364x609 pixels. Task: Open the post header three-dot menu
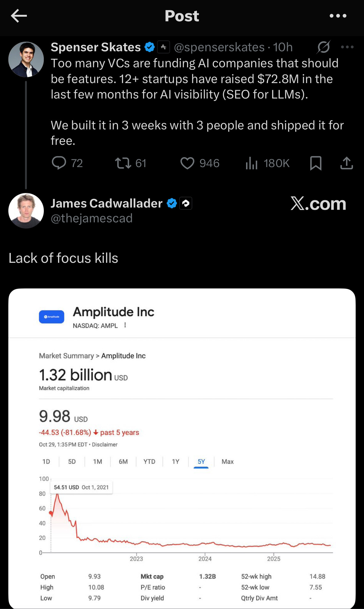(338, 16)
